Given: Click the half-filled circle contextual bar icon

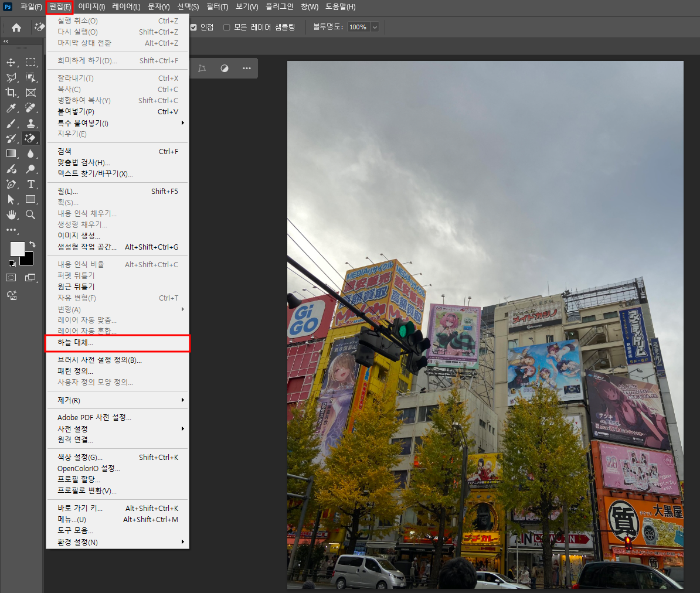Looking at the screenshot, I should coord(224,69).
